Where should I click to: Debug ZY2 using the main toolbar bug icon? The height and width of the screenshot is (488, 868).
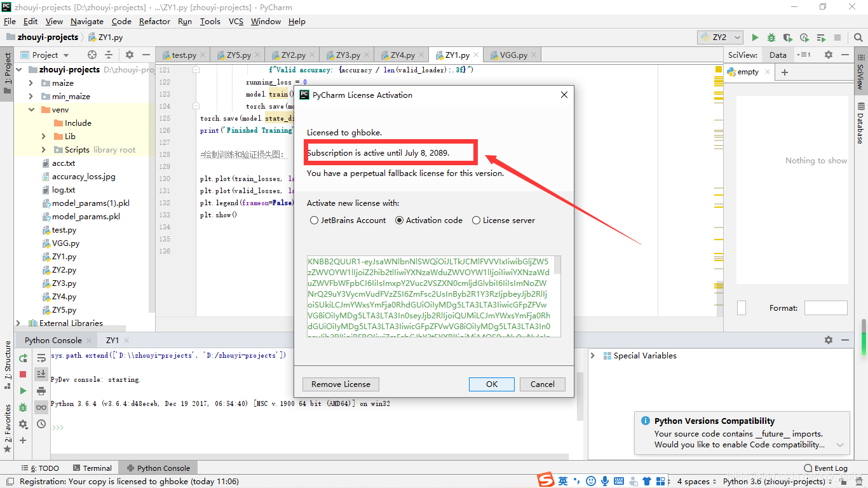click(771, 37)
